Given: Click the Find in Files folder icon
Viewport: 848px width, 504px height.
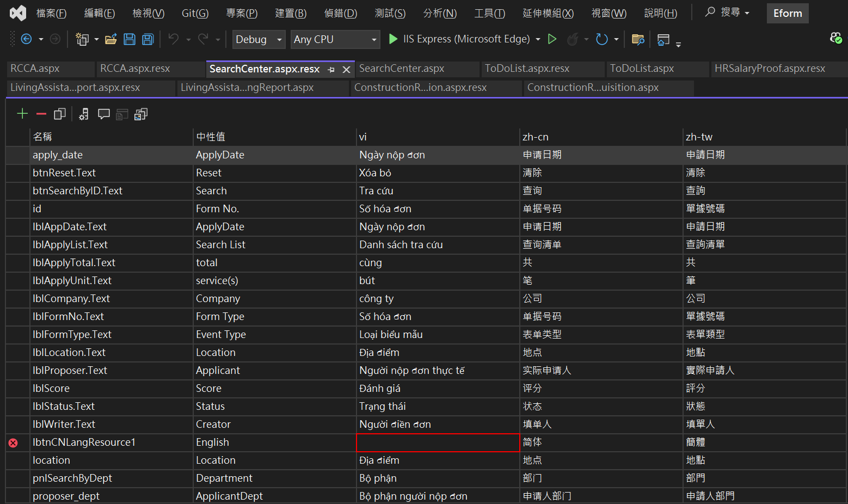Looking at the screenshot, I should (638, 39).
